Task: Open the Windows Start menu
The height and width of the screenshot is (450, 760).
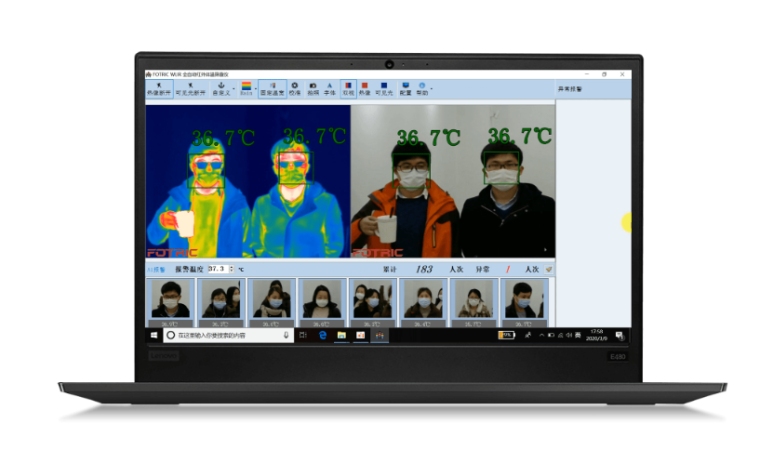Action: click(153, 335)
